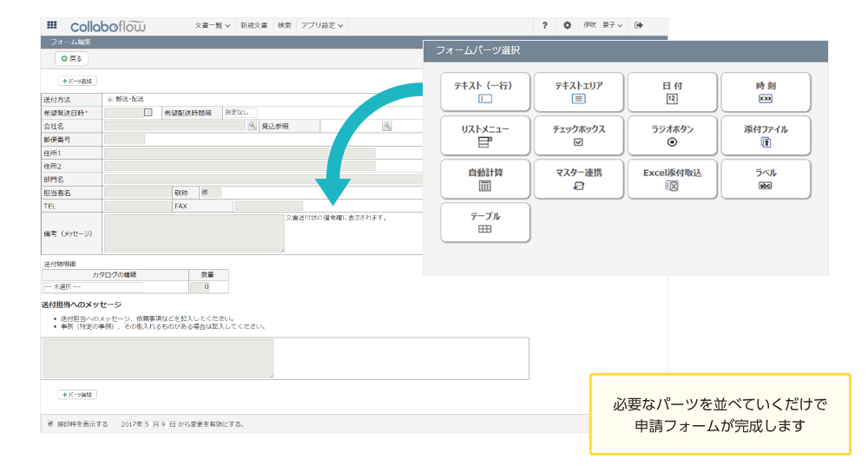Pick the チェックボックス form part

[578, 135]
